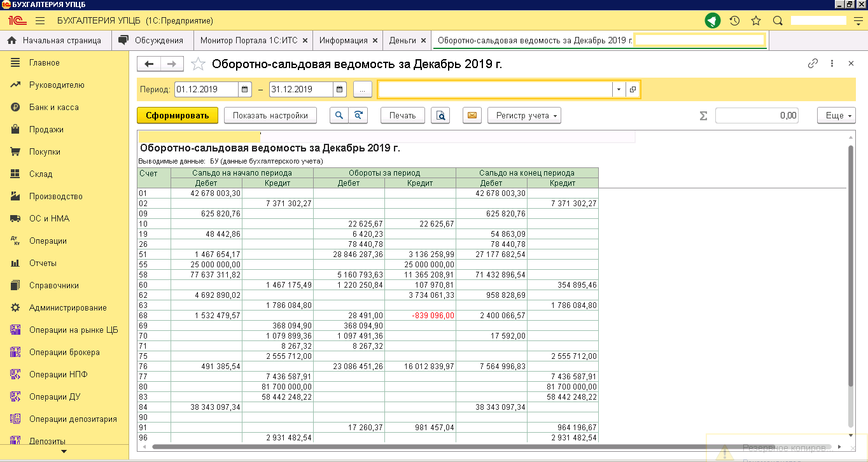The height and width of the screenshot is (462, 868).
Task: Go back with left arrow button
Action: click(x=149, y=64)
